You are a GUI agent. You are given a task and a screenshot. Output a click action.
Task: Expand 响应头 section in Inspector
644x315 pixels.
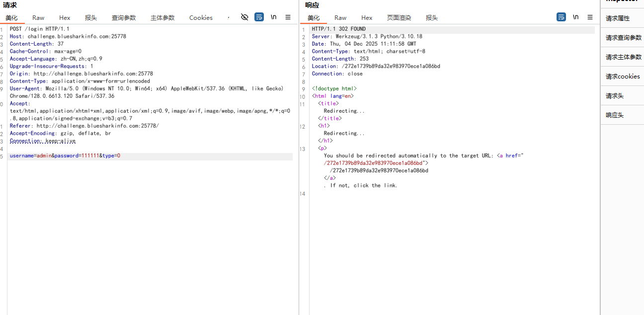[x=615, y=115]
